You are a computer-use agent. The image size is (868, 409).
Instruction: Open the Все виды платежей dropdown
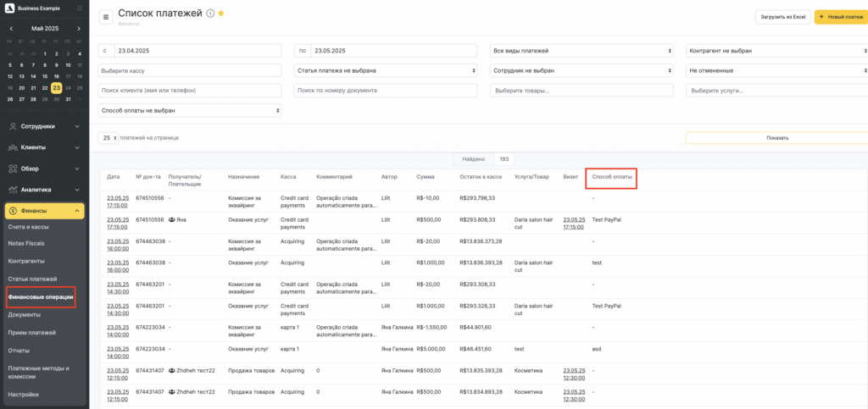click(581, 51)
